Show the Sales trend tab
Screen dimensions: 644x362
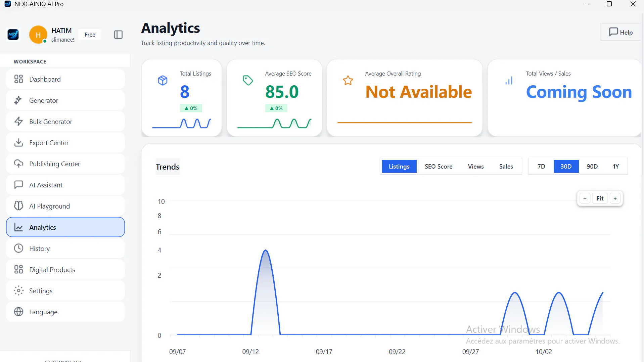[x=506, y=167]
